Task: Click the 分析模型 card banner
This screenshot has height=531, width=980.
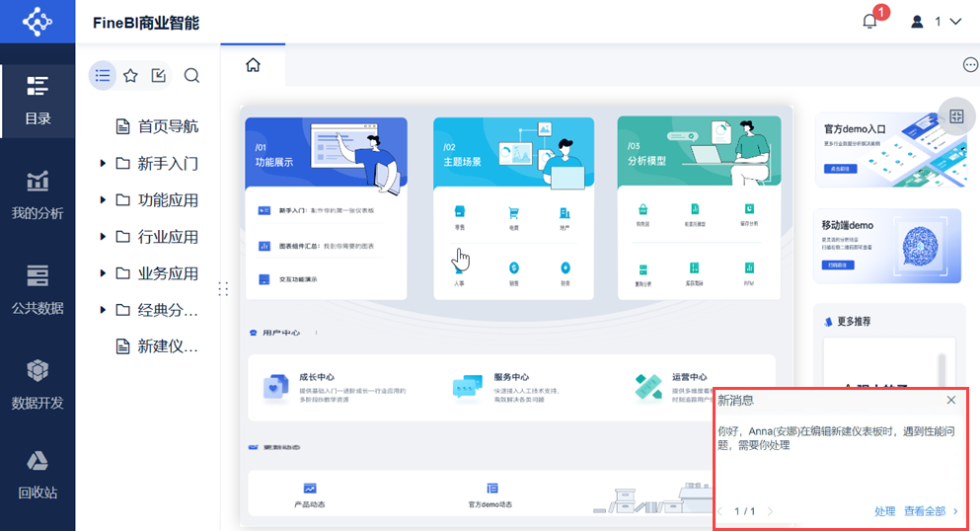Action: 699,151
